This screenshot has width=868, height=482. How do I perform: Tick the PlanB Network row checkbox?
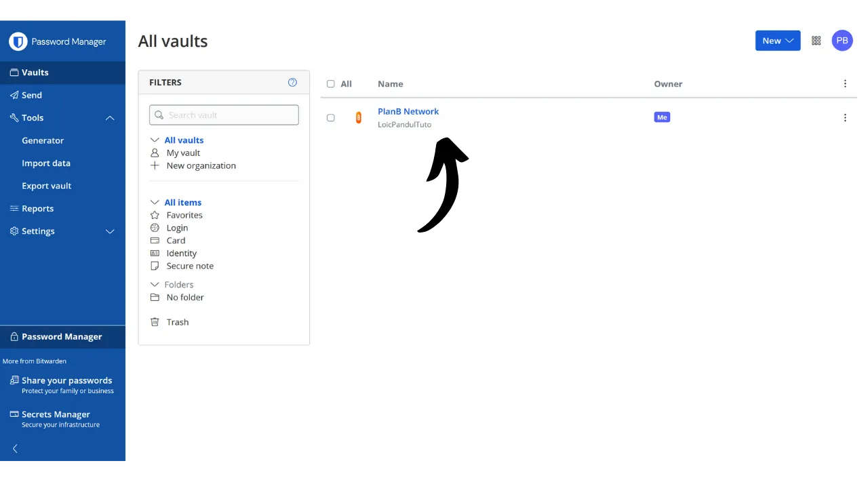pos(331,118)
